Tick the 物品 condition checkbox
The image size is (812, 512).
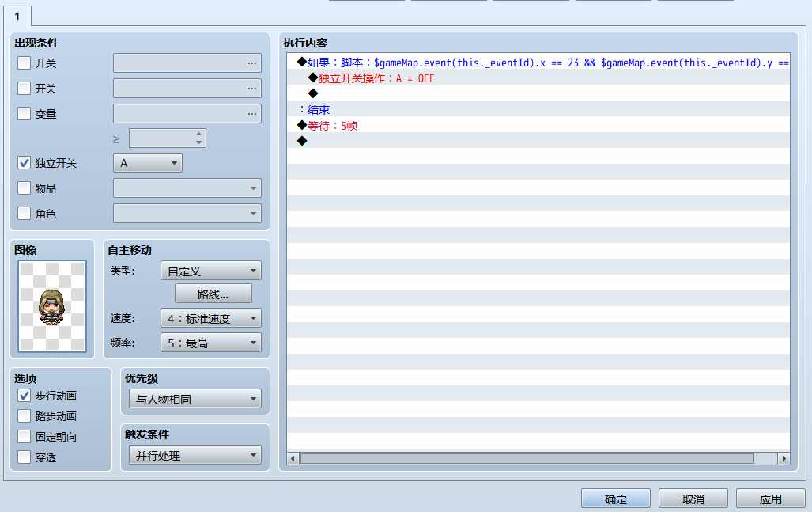25,188
